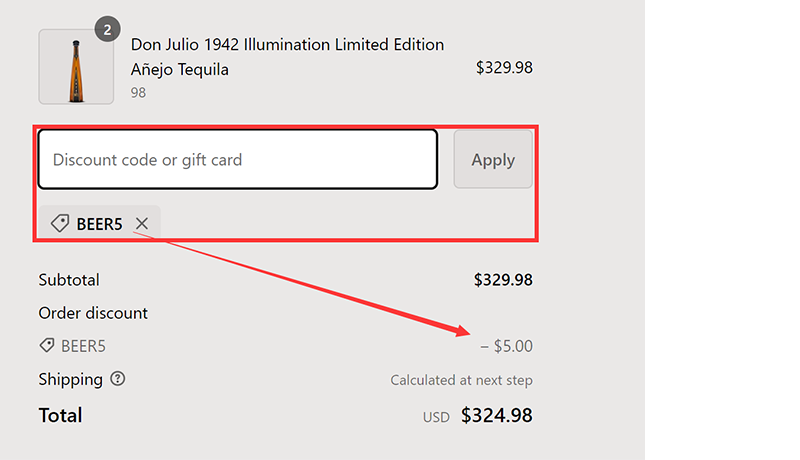Click the tag icon in BEER5 chip
The image size is (800, 460).
point(60,224)
